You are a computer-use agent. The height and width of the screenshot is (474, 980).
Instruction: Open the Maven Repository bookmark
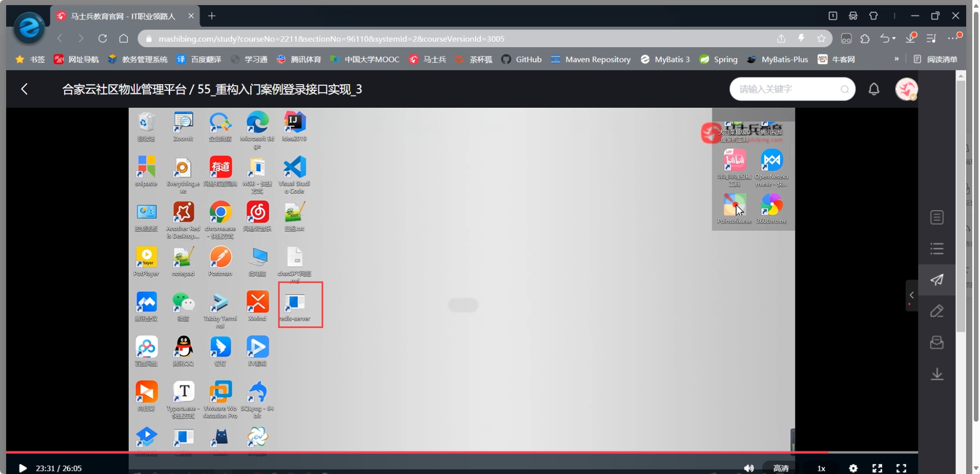click(x=590, y=59)
